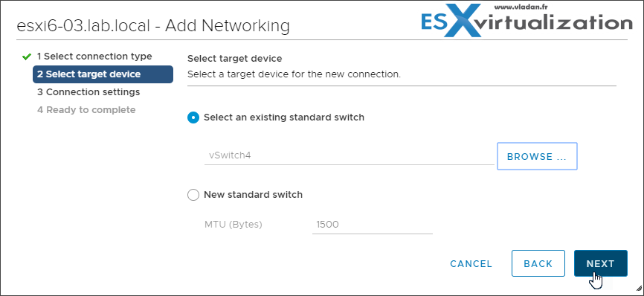Image resolution: width=644 pixels, height=296 pixels.
Task: Click the vSwitch4 text field
Action: [x=349, y=156]
